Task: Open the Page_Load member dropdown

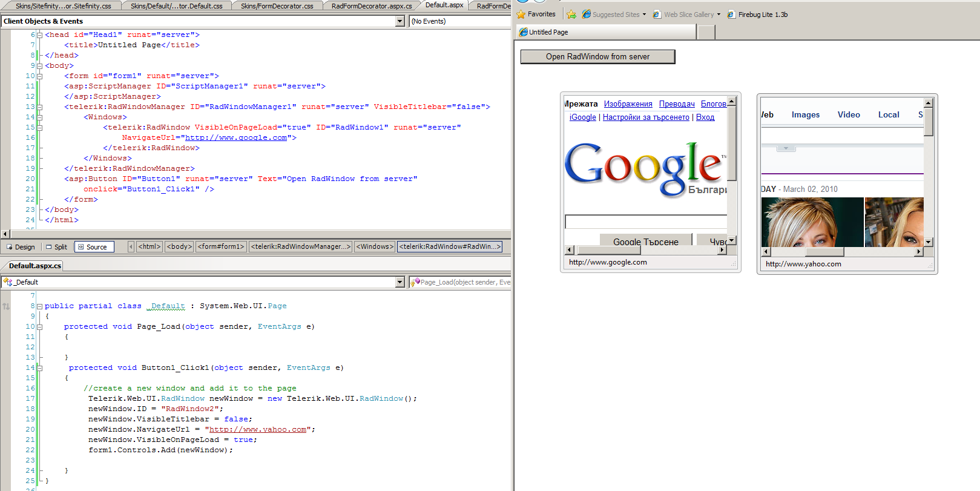Action: coord(460,282)
